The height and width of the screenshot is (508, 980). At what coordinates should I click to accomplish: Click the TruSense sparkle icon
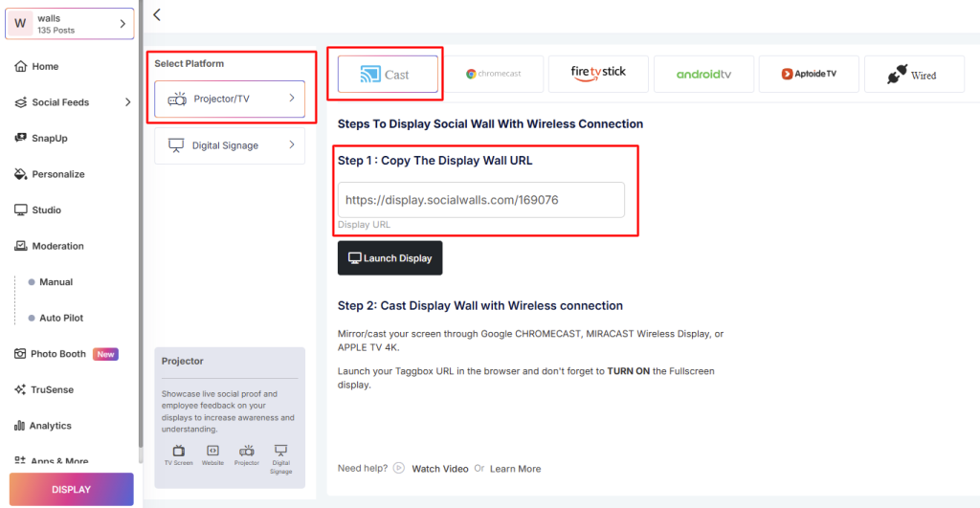20,389
